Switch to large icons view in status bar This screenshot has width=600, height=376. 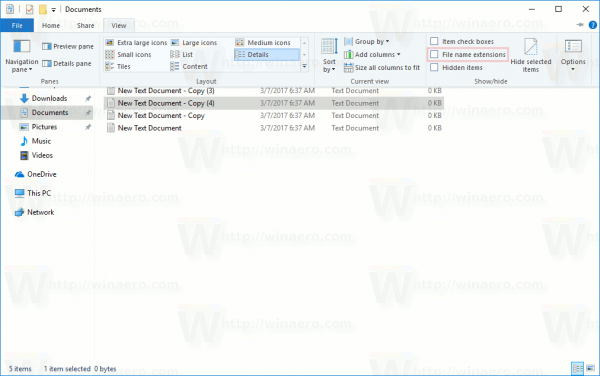coord(591,368)
